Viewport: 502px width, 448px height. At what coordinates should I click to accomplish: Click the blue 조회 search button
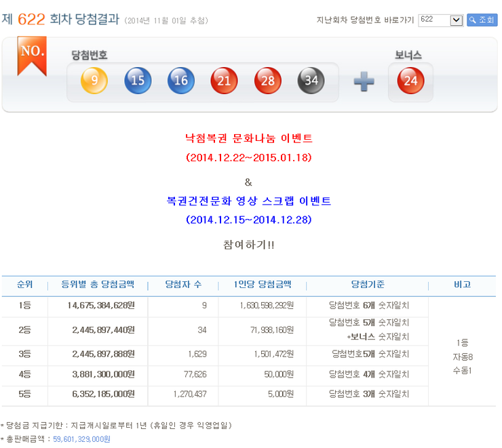point(482,20)
